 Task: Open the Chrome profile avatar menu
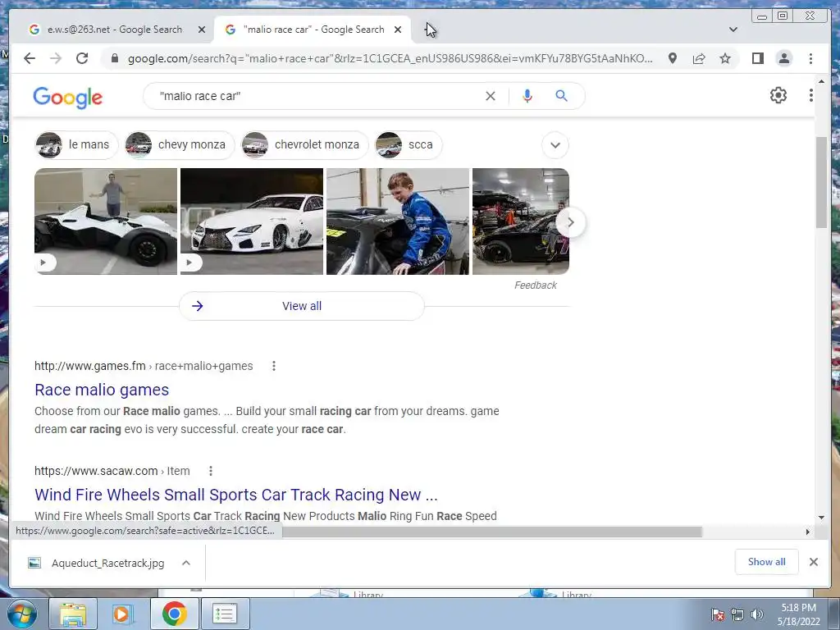pyautogui.click(x=783, y=58)
